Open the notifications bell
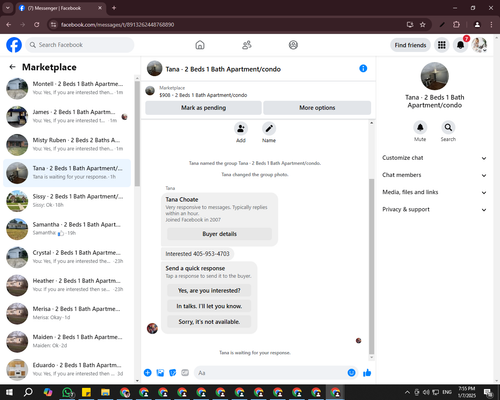 pos(460,45)
